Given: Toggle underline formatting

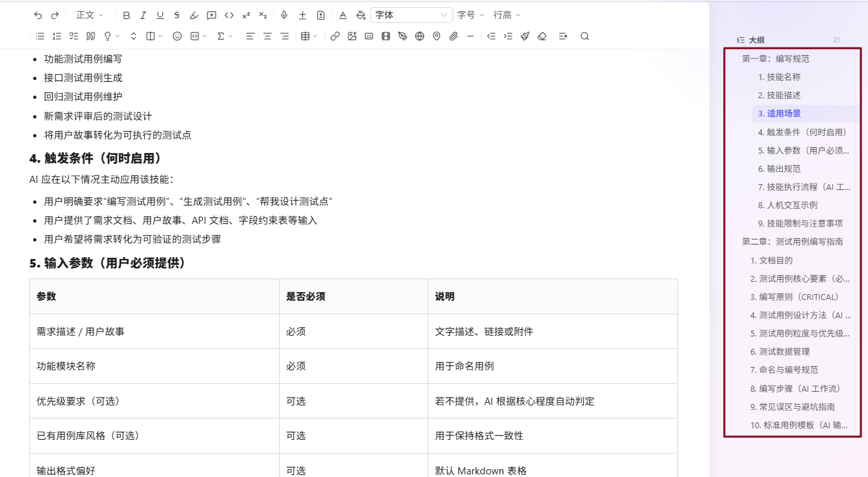Looking at the screenshot, I should tap(160, 15).
